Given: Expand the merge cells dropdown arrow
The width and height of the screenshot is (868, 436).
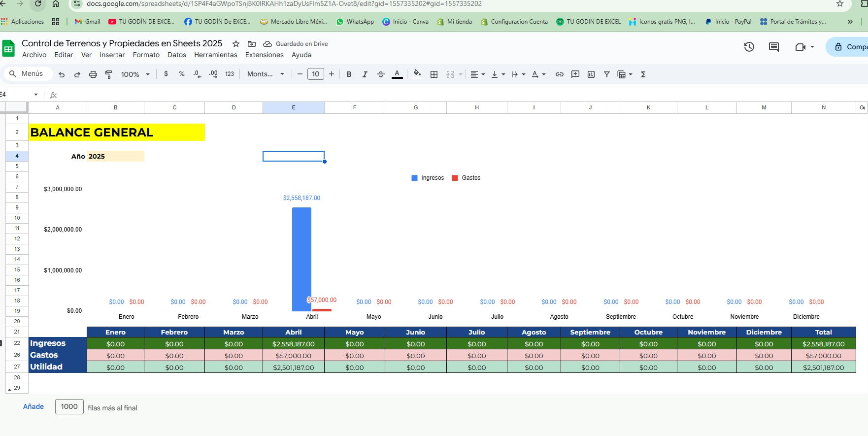Looking at the screenshot, I should 461,74.
